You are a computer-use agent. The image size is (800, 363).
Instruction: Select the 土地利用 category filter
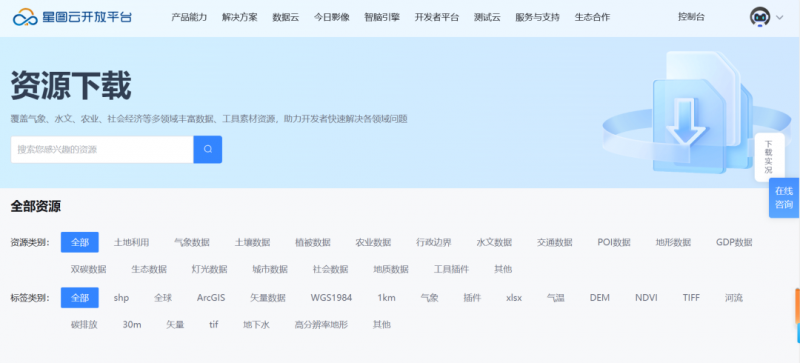(132, 242)
